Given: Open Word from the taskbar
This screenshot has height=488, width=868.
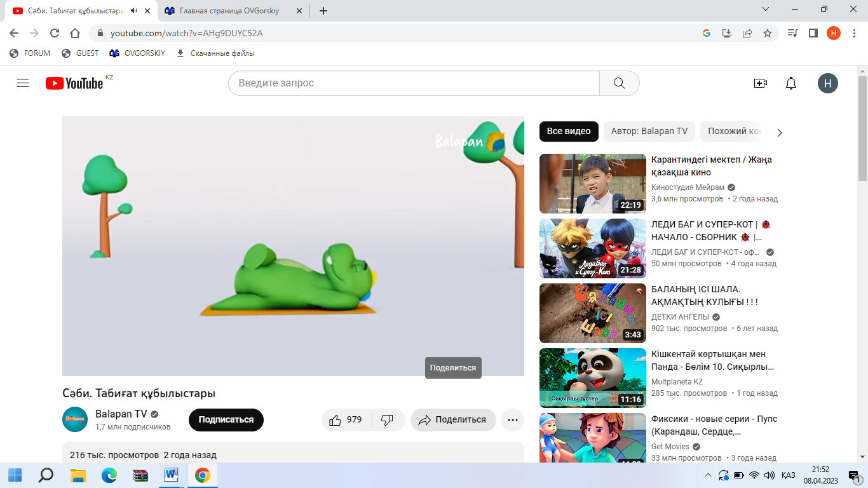Looking at the screenshot, I should click(172, 475).
